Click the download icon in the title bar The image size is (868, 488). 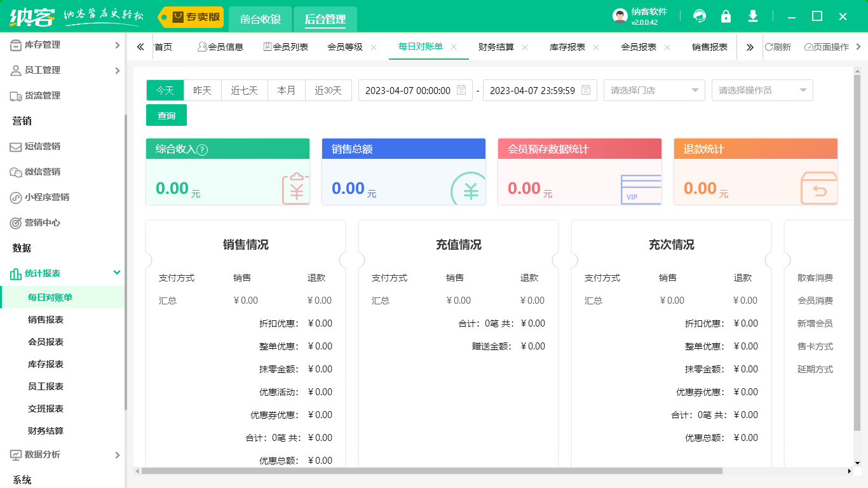click(752, 15)
